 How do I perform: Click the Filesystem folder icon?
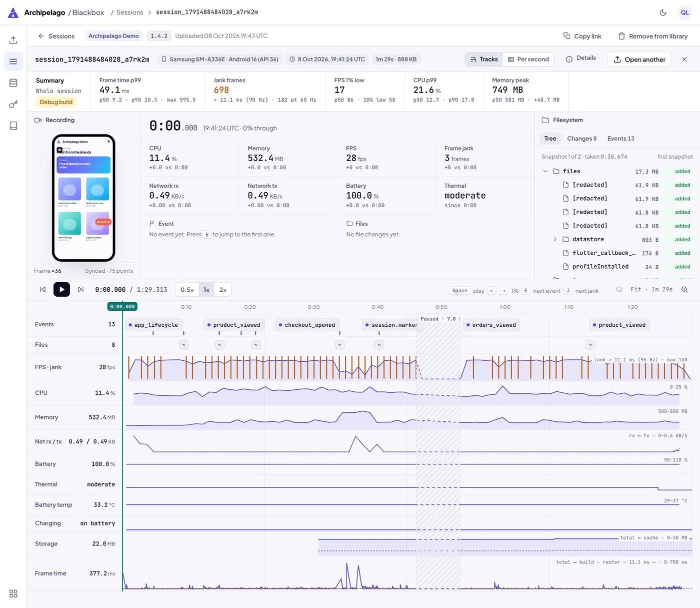point(545,120)
